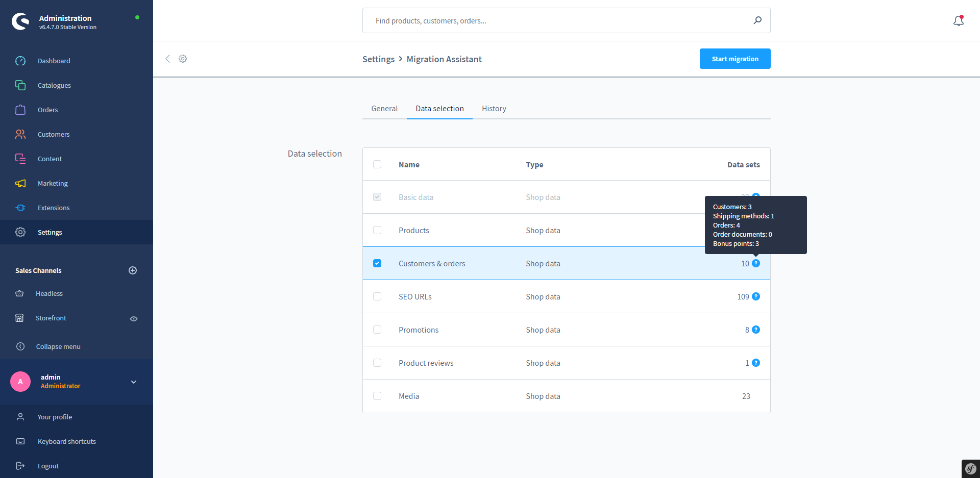Open Settings gear icon in sidebar
Screen dimensions: 980x478
(20, 232)
